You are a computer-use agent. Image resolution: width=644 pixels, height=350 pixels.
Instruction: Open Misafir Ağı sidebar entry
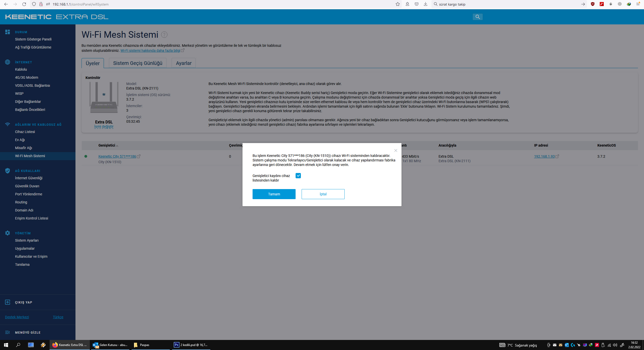click(x=23, y=148)
